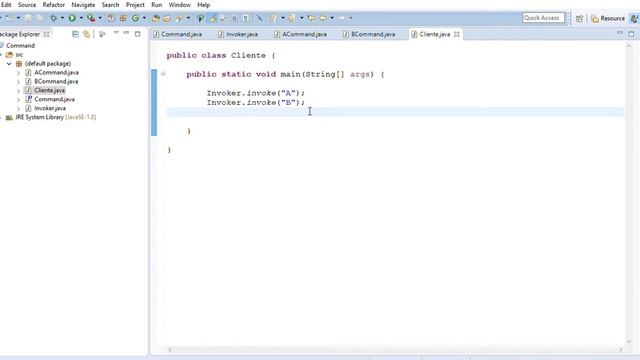Select BCommand.java in Package Explorer
The height and width of the screenshot is (360, 640).
[x=56, y=82]
